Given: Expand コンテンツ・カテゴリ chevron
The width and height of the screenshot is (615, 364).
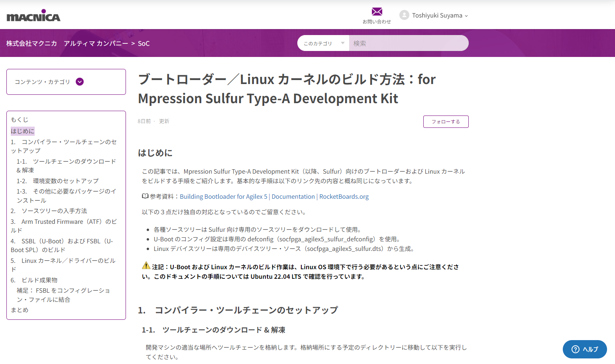Looking at the screenshot, I should coord(80,82).
